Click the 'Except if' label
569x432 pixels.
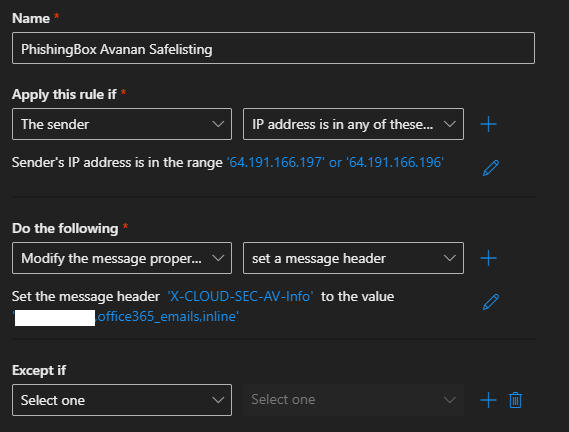39,370
